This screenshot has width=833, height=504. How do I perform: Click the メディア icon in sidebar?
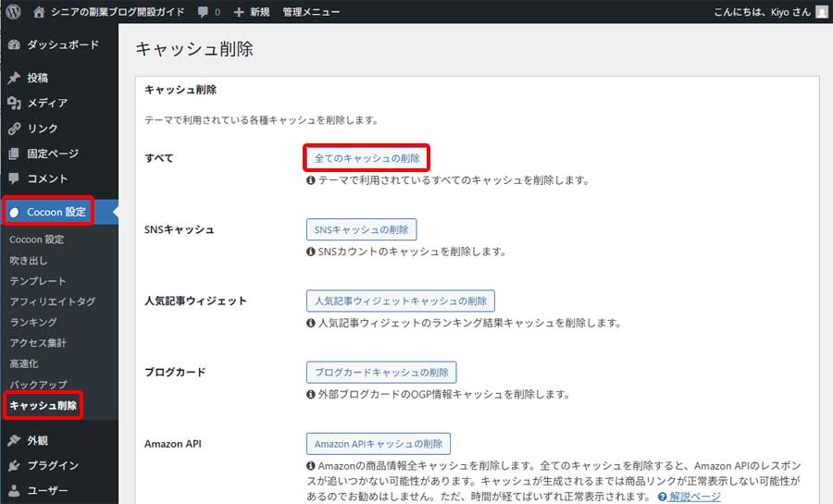point(14,103)
